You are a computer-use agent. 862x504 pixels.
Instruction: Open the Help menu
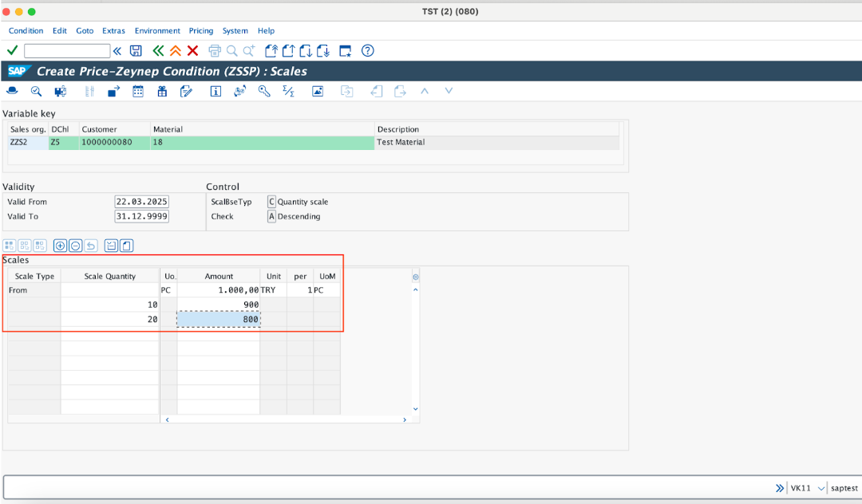(x=266, y=31)
